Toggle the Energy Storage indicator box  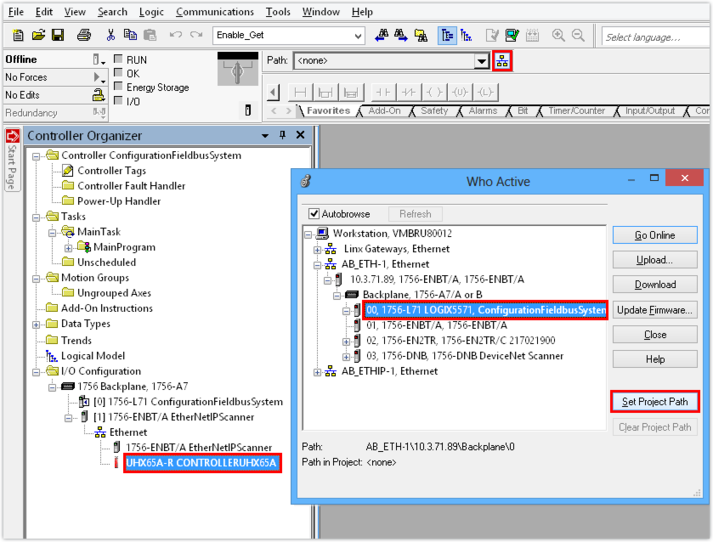118,88
